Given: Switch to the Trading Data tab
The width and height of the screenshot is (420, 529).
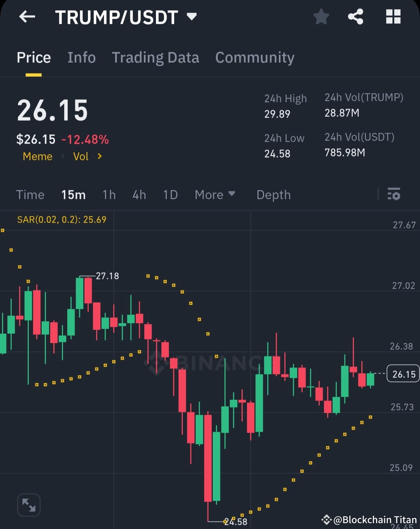Looking at the screenshot, I should 156,58.
